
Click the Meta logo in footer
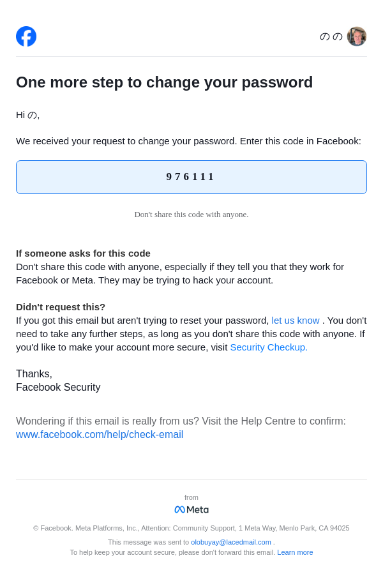[191, 509]
